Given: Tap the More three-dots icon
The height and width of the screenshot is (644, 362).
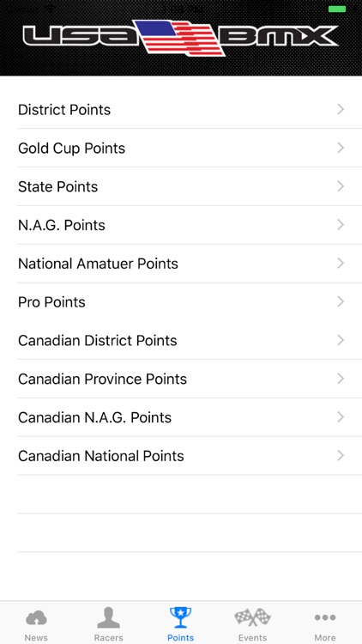Looking at the screenshot, I should (x=325, y=617).
